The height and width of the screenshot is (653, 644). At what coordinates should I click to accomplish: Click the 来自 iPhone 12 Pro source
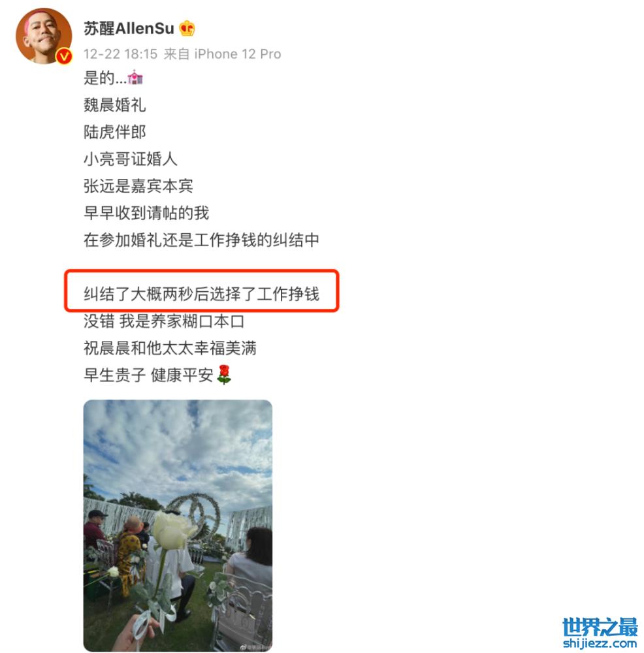click(x=223, y=54)
